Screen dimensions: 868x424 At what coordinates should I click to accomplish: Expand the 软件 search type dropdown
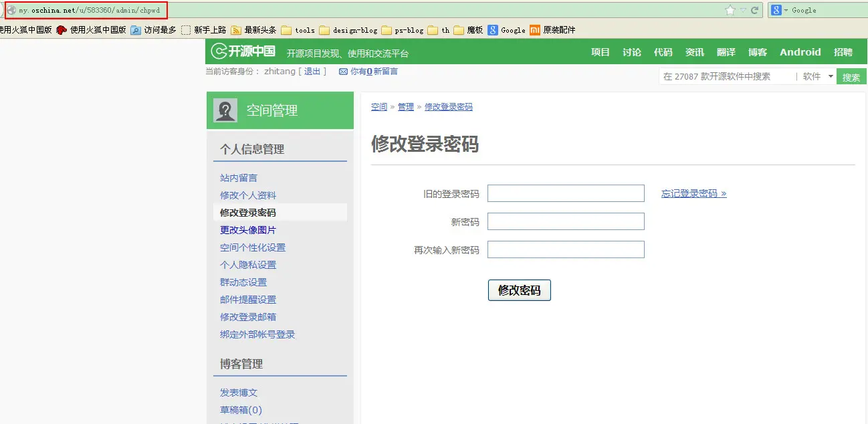coord(818,76)
